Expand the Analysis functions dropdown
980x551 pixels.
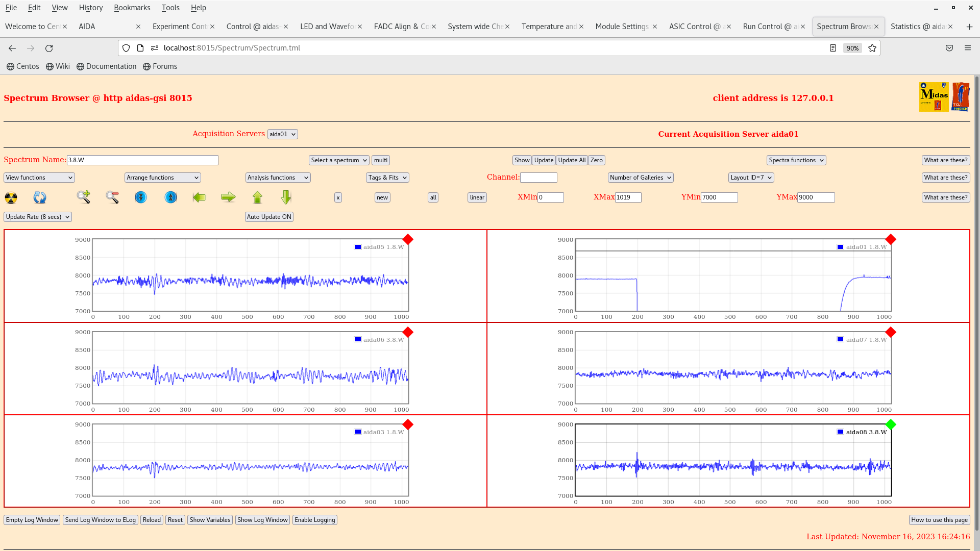point(278,178)
